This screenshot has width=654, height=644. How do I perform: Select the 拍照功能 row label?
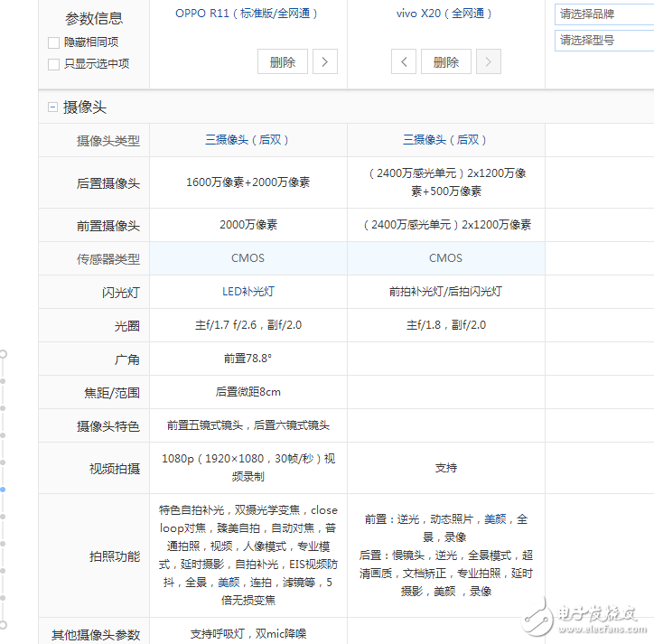[x=115, y=556]
